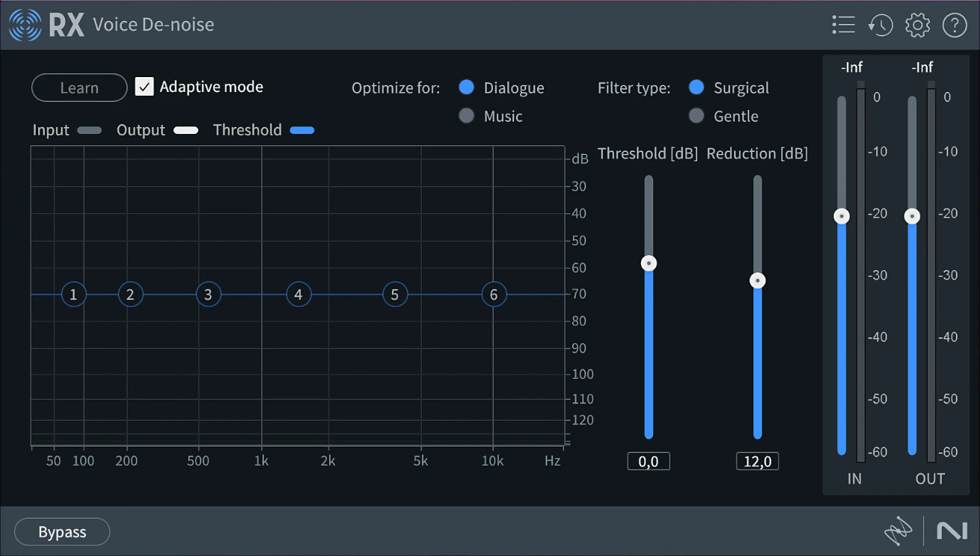
Task: Toggle the Adaptive mode checkbox
Action: tap(144, 87)
